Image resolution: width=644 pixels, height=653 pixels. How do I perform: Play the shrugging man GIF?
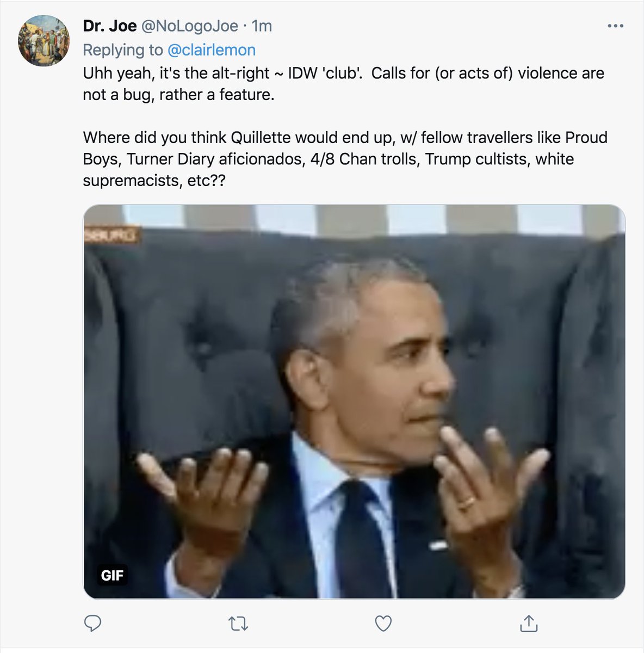354,402
